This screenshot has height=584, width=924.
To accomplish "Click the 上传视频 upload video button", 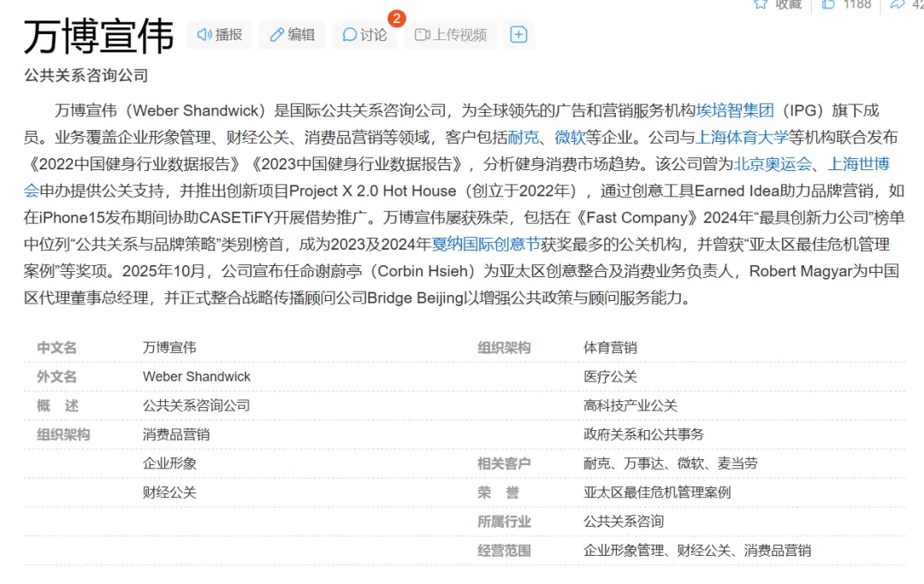I will pos(450,35).
